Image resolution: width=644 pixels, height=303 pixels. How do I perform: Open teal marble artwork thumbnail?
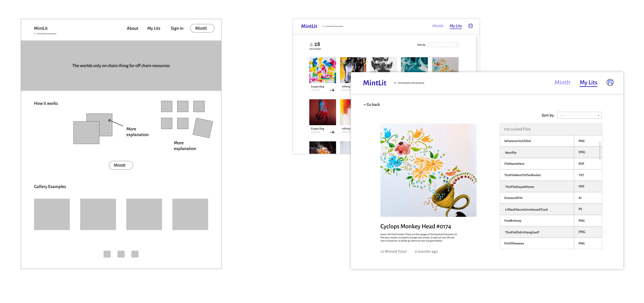(x=414, y=64)
